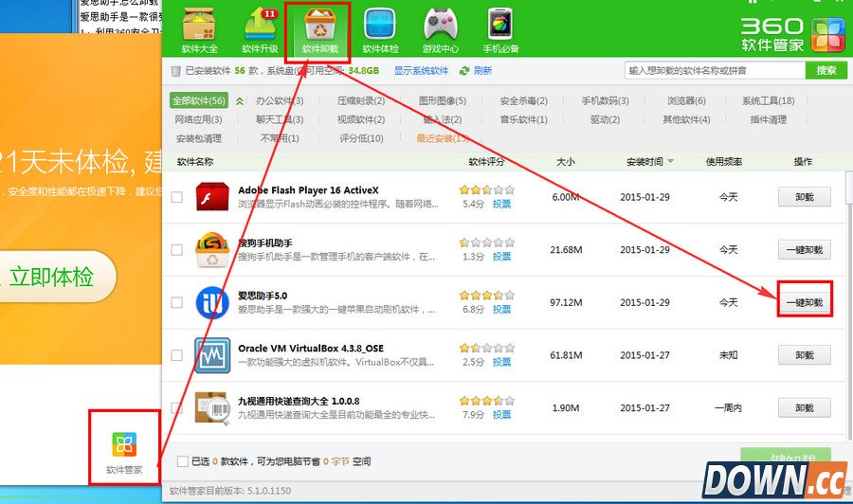
Task: Select 视频软件(2) category
Action: tap(361, 119)
